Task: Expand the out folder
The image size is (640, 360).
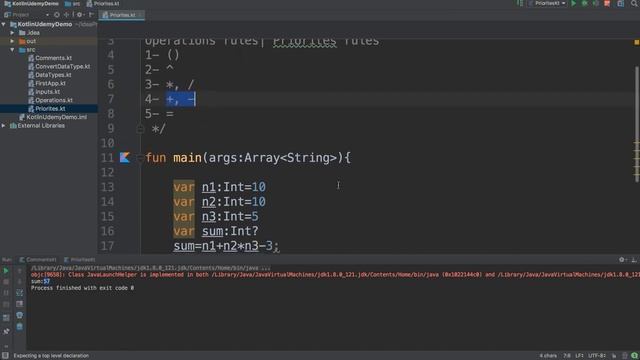Action: coord(12,41)
